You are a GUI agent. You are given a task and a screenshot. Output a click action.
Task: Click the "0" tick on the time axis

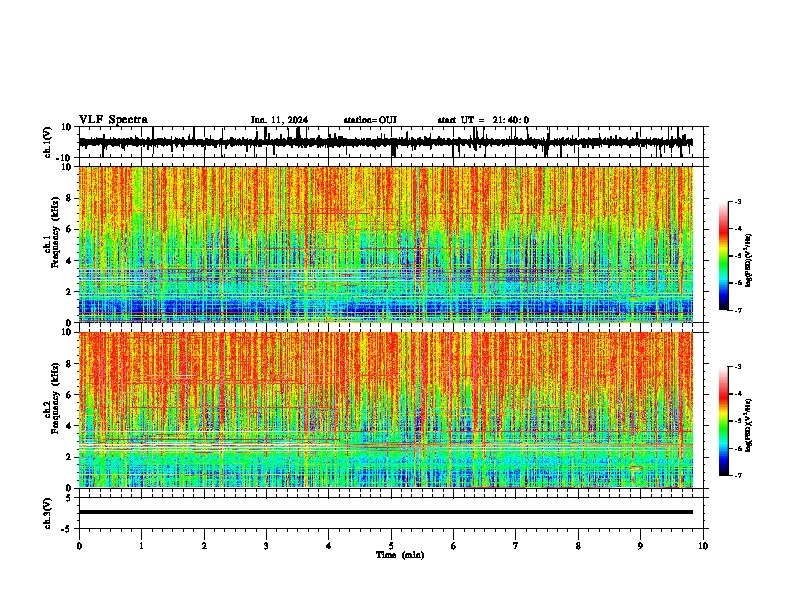coord(79,546)
